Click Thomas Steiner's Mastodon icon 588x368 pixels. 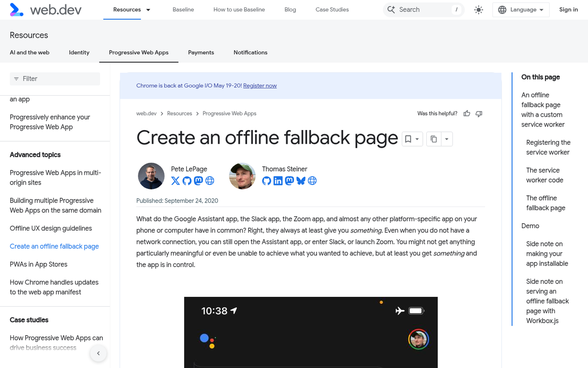coord(290,181)
